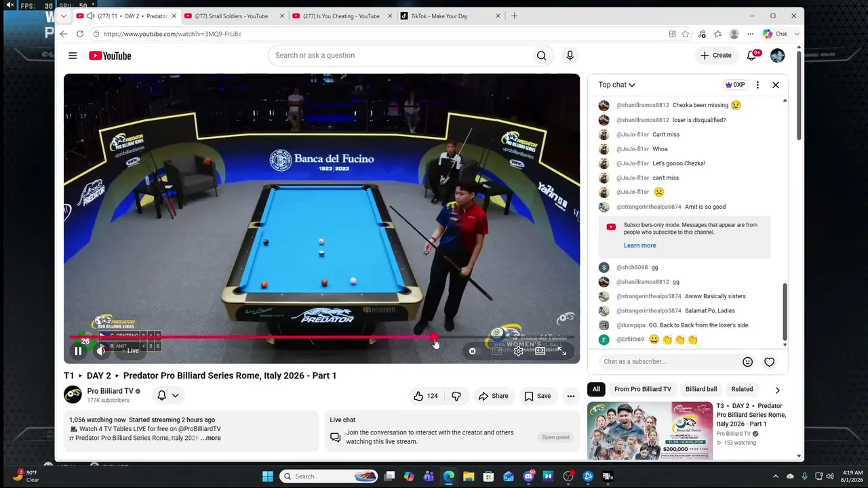This screenshot has width=868, height=488.
Task: Enter full screen video mode
Action: [x=561, y=351]
